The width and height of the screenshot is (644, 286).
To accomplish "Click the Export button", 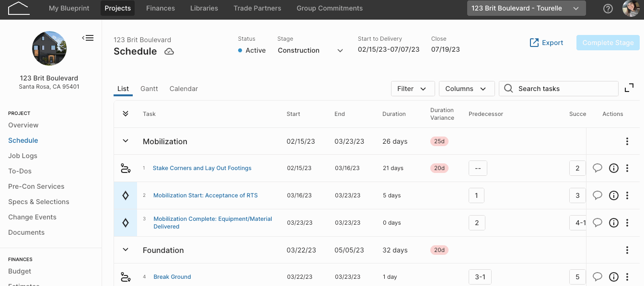I will tap(546, 43).
